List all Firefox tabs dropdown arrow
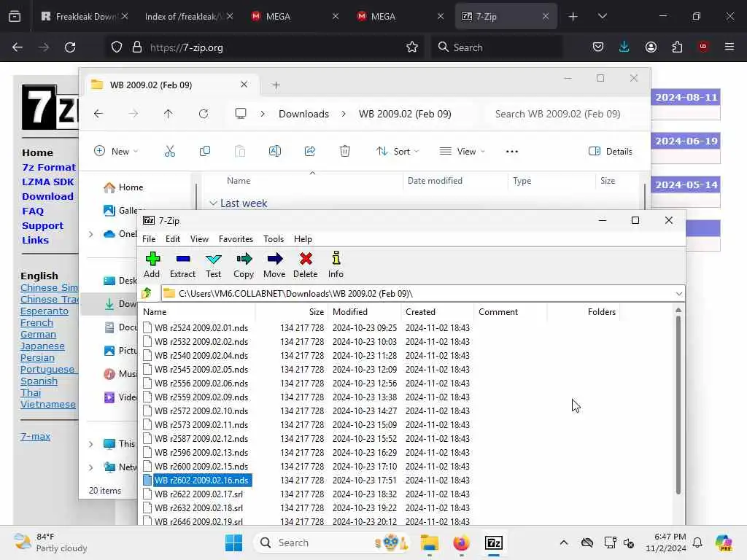The width and height of the screenshot is (747, 560). click(x=602, y=16)
